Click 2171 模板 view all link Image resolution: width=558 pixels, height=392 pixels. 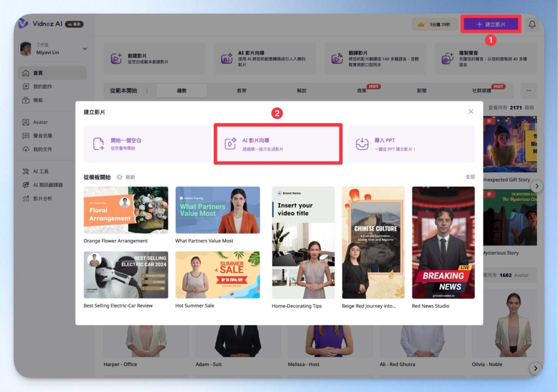tap(511, 107)
